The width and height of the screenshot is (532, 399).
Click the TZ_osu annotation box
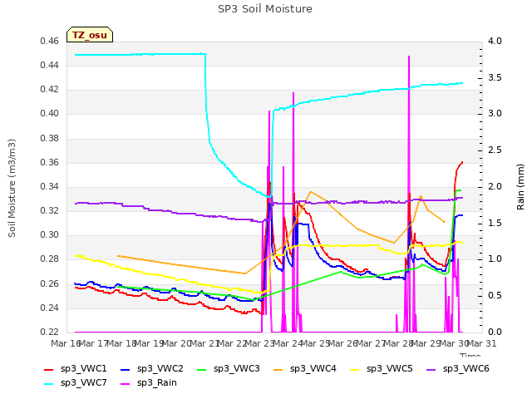point(90,35)
